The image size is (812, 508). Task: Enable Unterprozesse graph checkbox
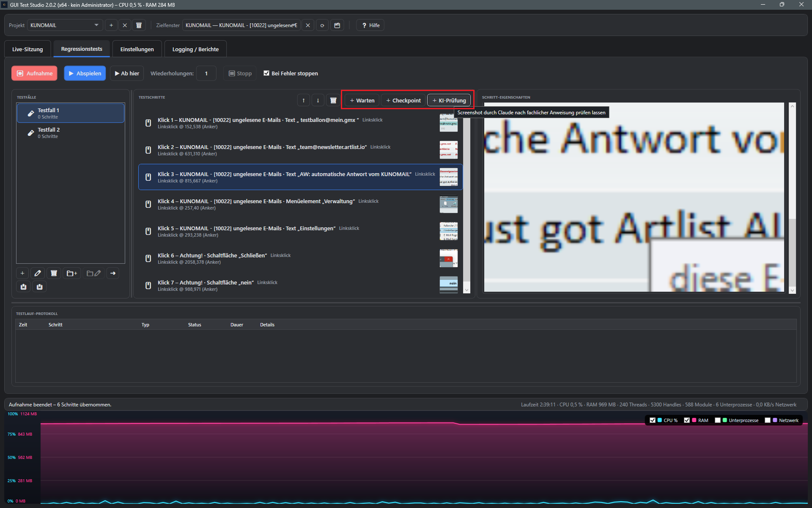tap(718, 420)
